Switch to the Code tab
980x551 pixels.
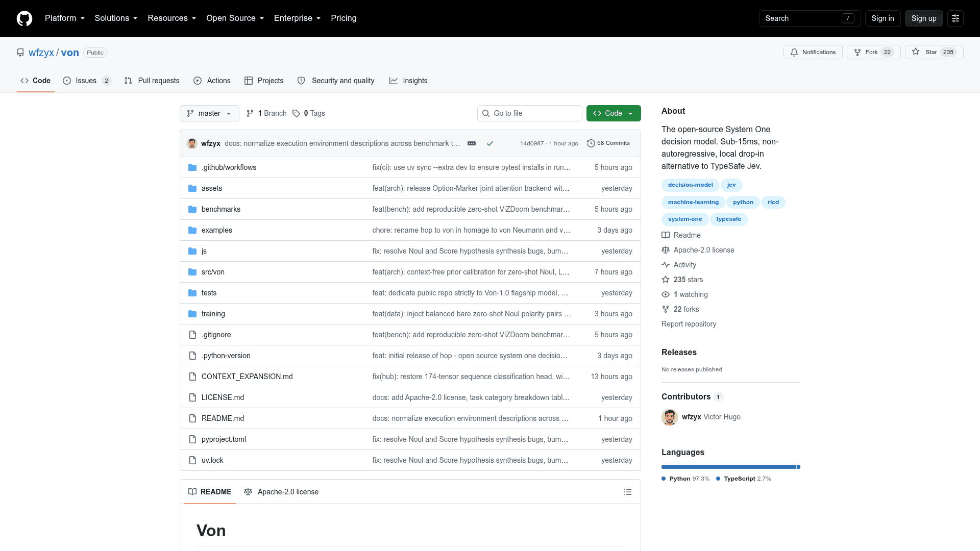(36, 81)
